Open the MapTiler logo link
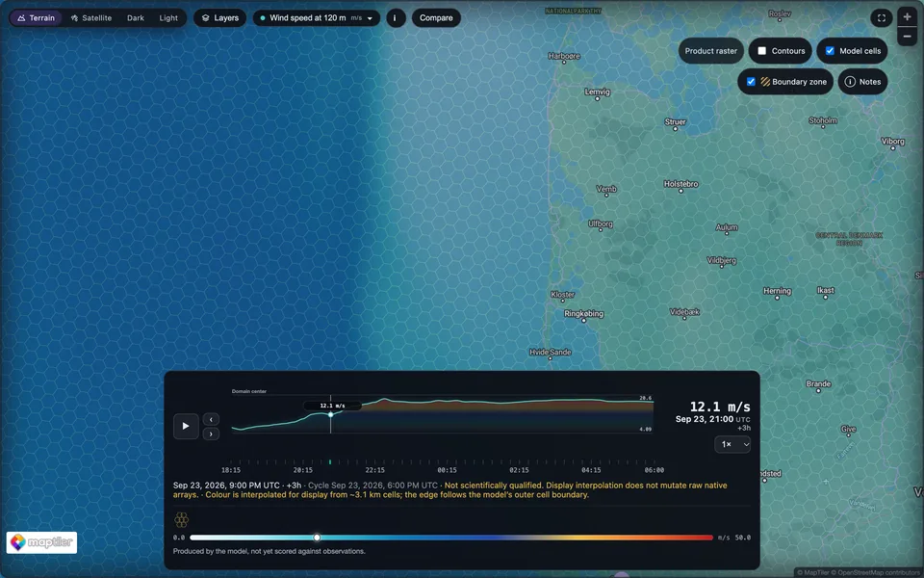The image size is (924, 578). [x=41, y=542]
